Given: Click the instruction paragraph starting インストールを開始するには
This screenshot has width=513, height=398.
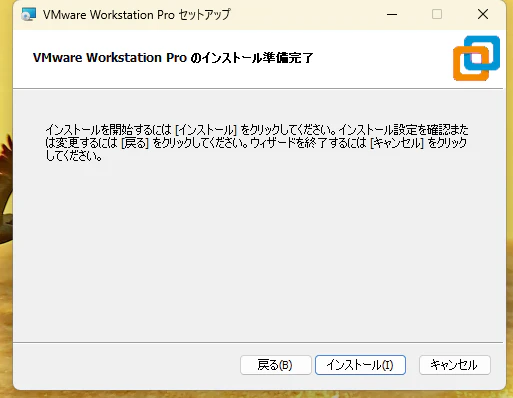Looking at the screenshot, I should pyautogui.click(x=257, y=143).
